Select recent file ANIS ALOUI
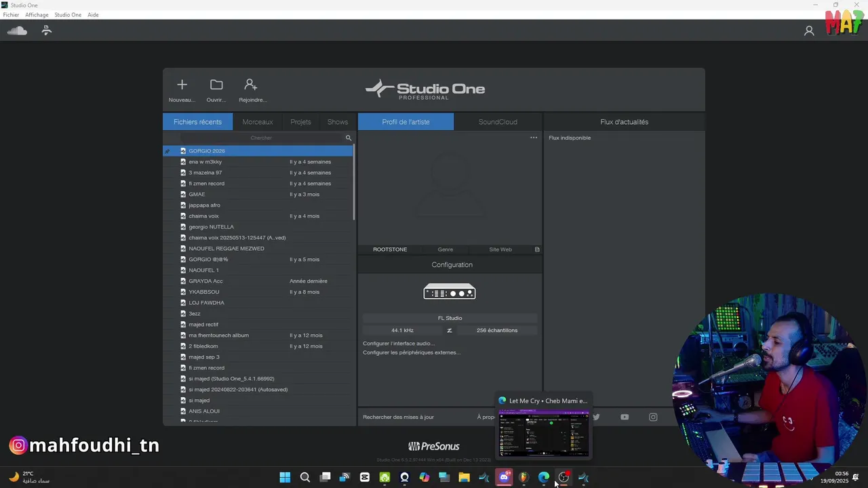This screenshot has height=488, width=868. pos(258,411)
